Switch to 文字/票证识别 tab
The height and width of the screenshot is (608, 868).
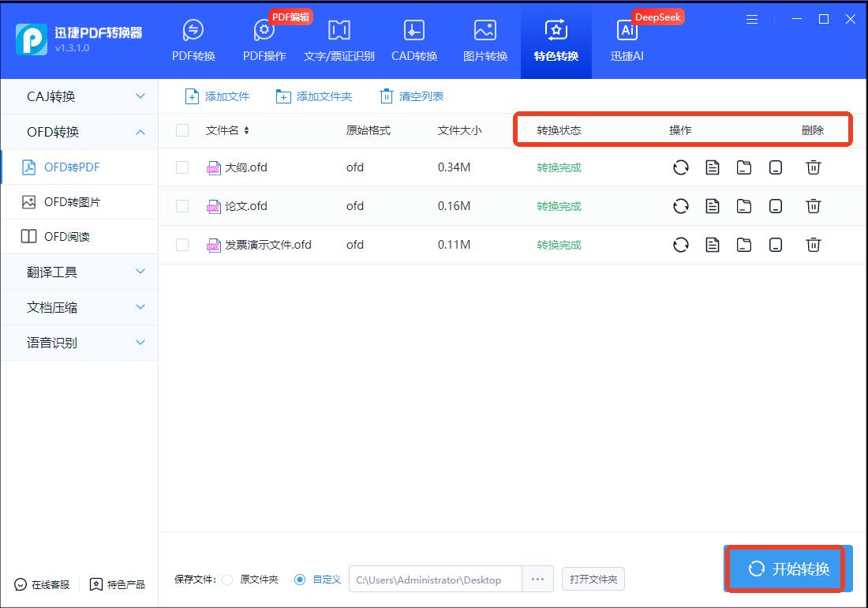click(339, 40)
